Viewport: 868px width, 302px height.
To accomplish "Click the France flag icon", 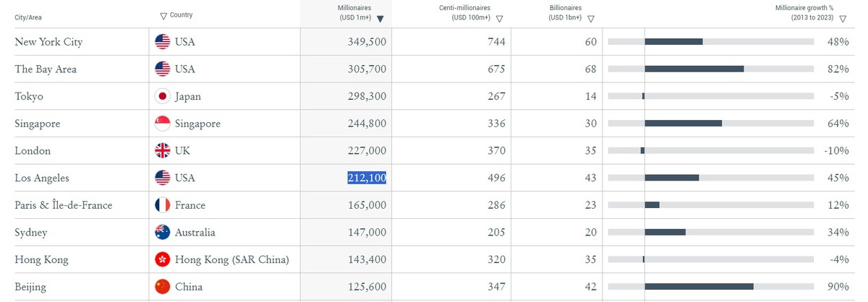I will pos(163,205).
